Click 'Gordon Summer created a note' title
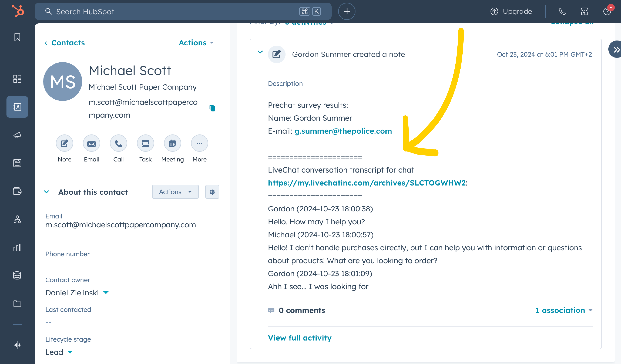The height and width of the screenshot is (364, 621). pyautogui.click(x=348, y=54)
